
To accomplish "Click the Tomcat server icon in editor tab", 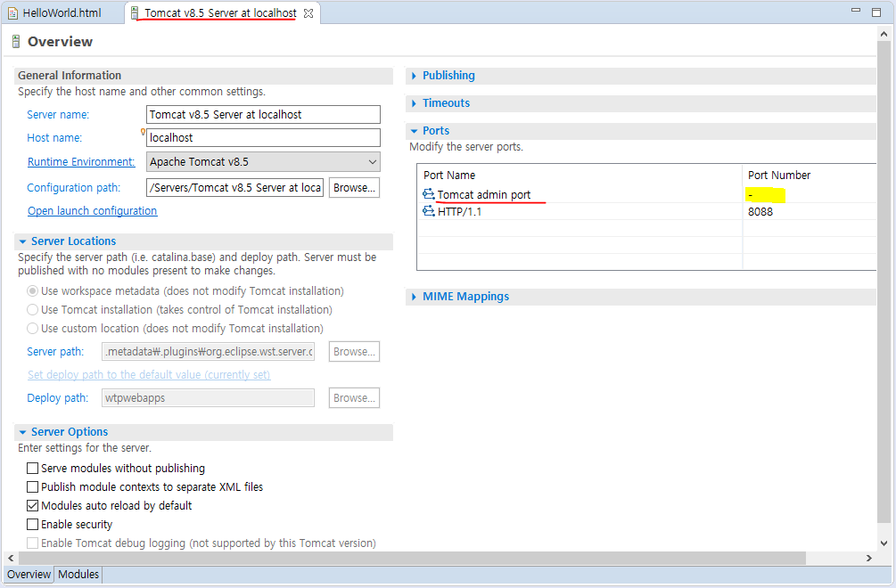I will pyautogui.click(x=135, y=13).
